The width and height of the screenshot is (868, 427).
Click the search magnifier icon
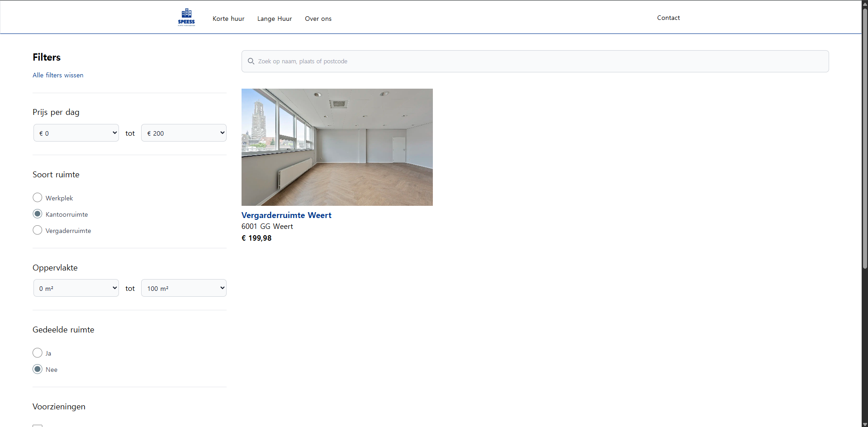[x=251, y=61]
